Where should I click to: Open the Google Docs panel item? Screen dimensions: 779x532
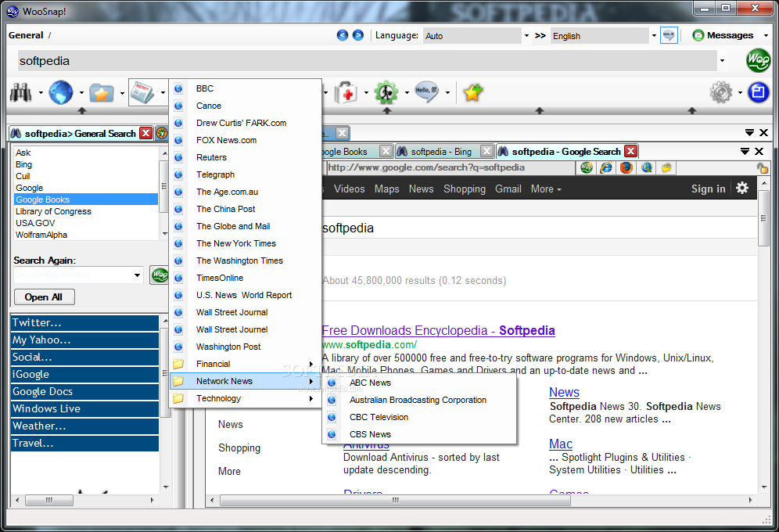(84, 392)
